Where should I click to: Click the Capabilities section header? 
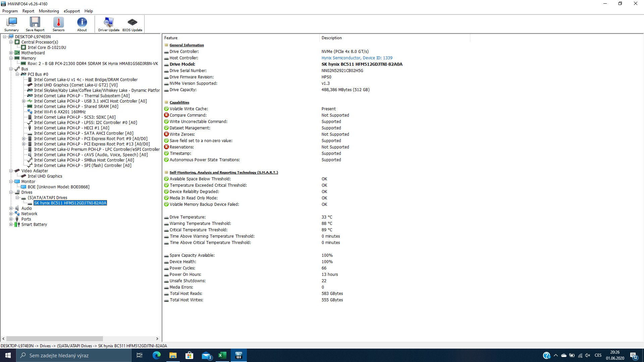click(x=179, y=103)
